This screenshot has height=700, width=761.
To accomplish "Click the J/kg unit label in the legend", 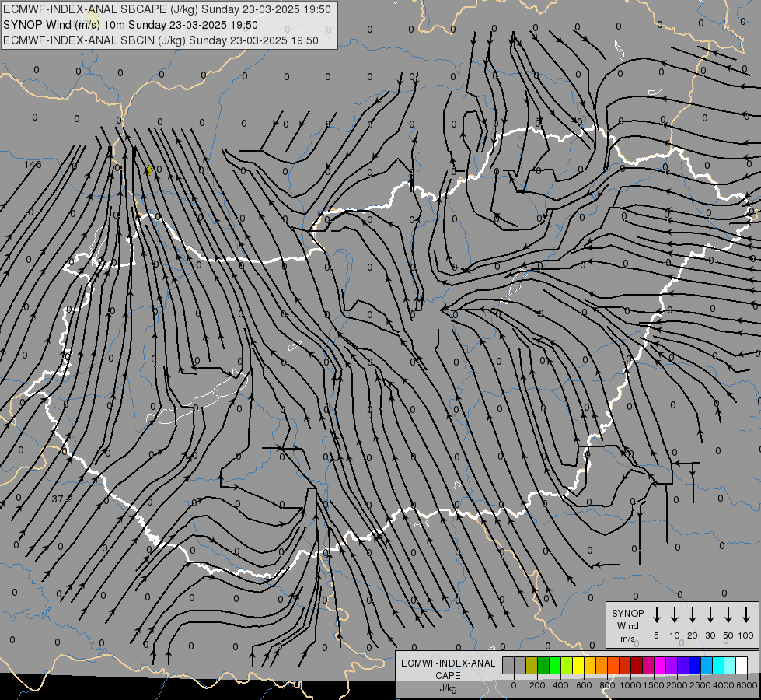I will pos(448,688).
